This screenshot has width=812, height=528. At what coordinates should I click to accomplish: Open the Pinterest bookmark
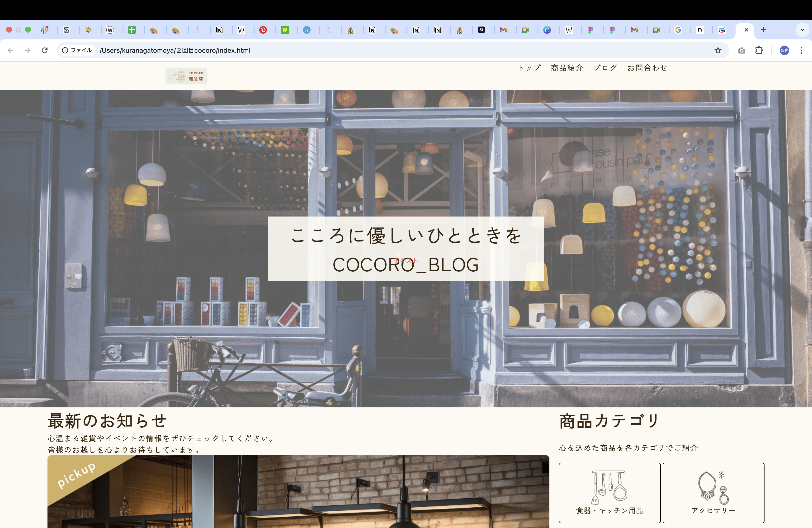[263, 30]
